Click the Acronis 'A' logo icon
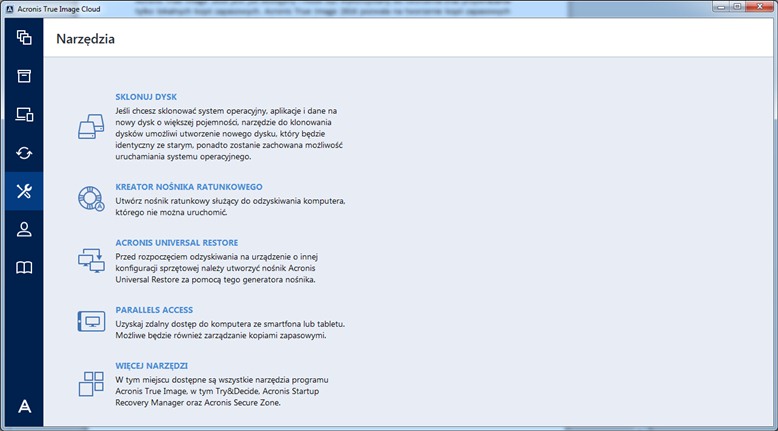778x431 pixels. (24, 406)
